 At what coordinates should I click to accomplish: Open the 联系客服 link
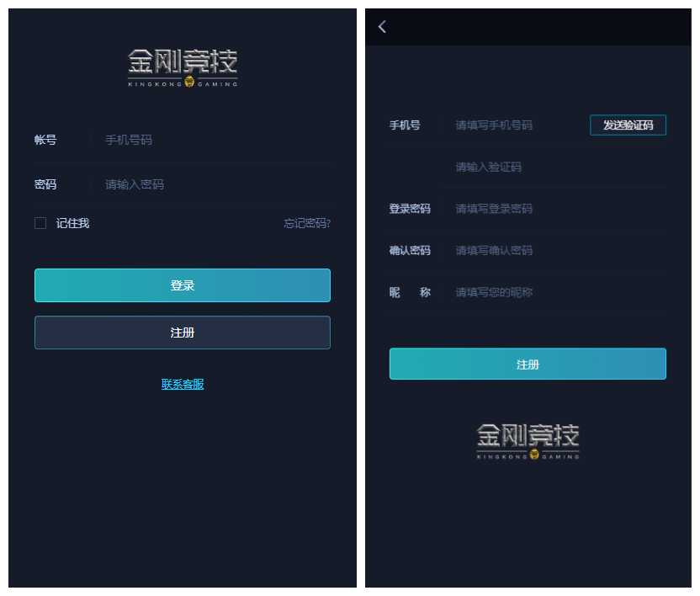pos(183,384)
